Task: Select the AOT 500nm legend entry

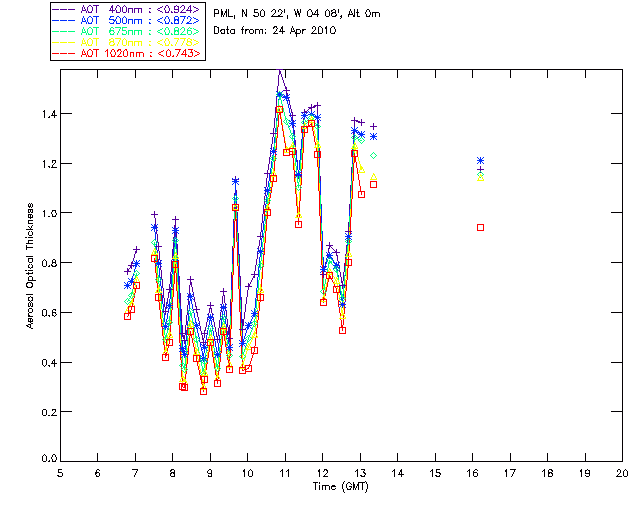Action: [x=128, y=19]
